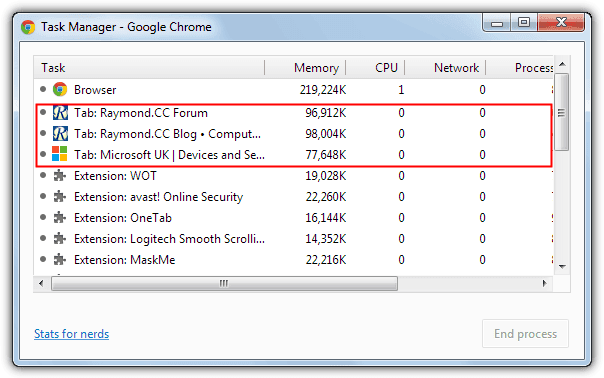Open the Stats for nerds link
Viewport: 604px width, 378px height.
click(72, 334)
